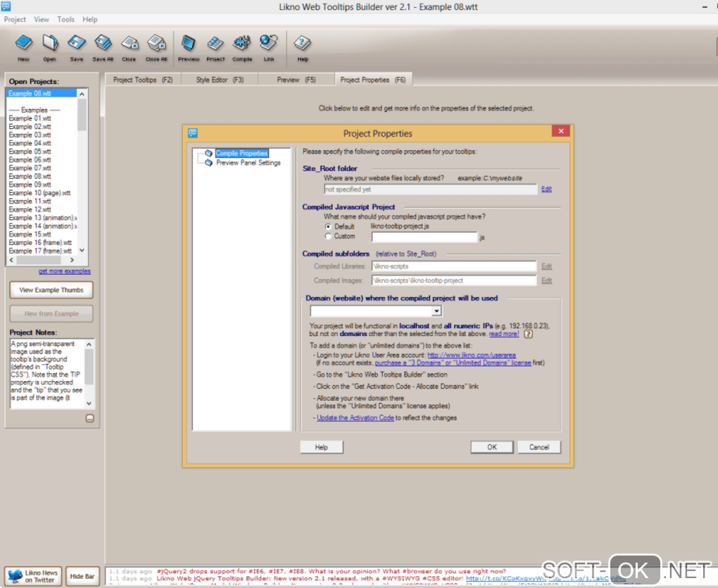Open the likno.com/userarea link
This screenshot has width=718, height=588.
472,355
